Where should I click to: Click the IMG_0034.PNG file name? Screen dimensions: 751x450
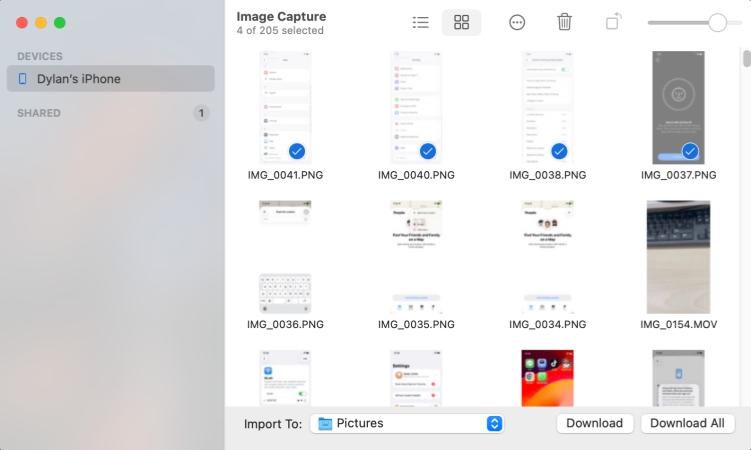point(547,325)
